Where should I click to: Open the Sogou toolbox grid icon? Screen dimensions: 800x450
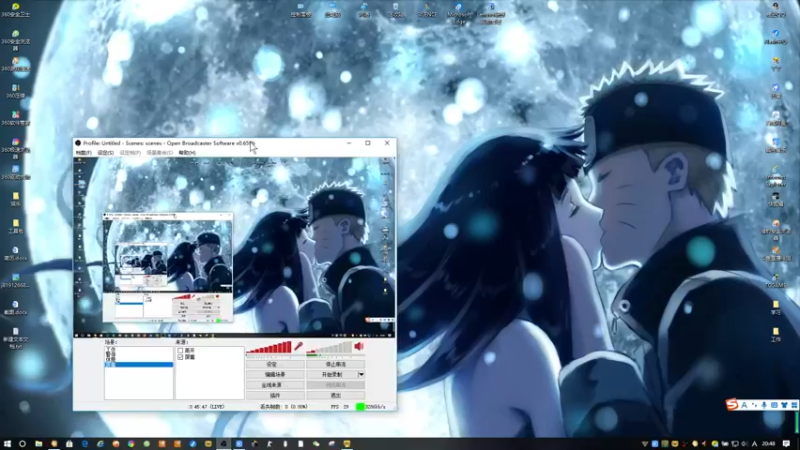[x=794, y=405]
